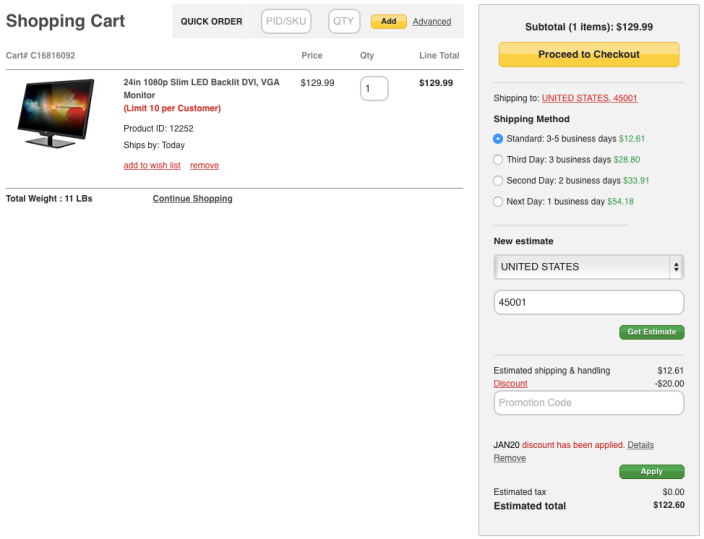This screenshot has height=539, width=704.
Task: Pick Next Day shipping radio button
Action: coord(499,202)
